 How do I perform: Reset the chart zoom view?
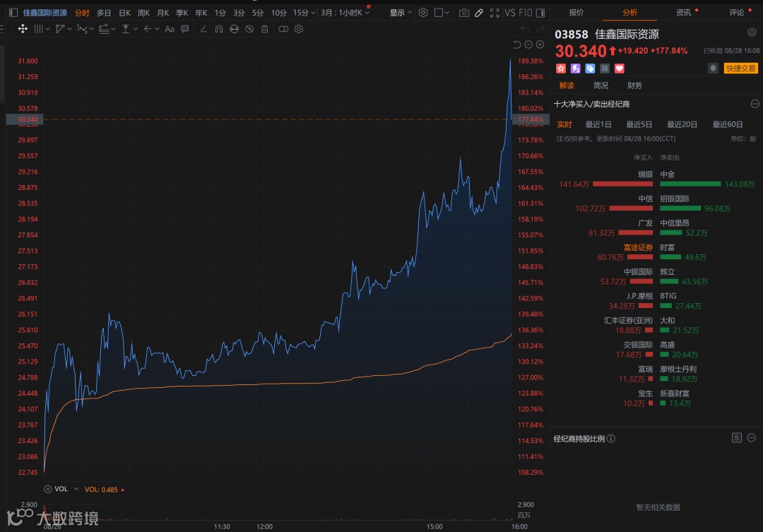tap(516, 45)
